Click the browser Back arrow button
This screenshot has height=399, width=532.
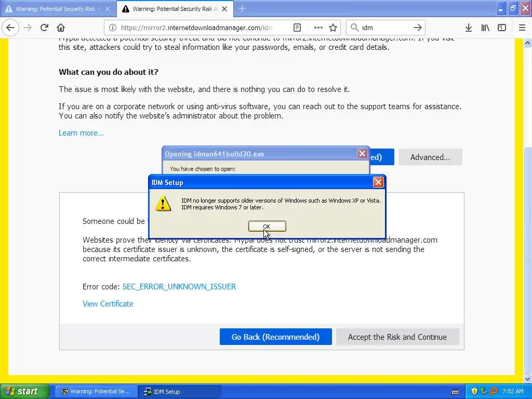click(10, 28)
